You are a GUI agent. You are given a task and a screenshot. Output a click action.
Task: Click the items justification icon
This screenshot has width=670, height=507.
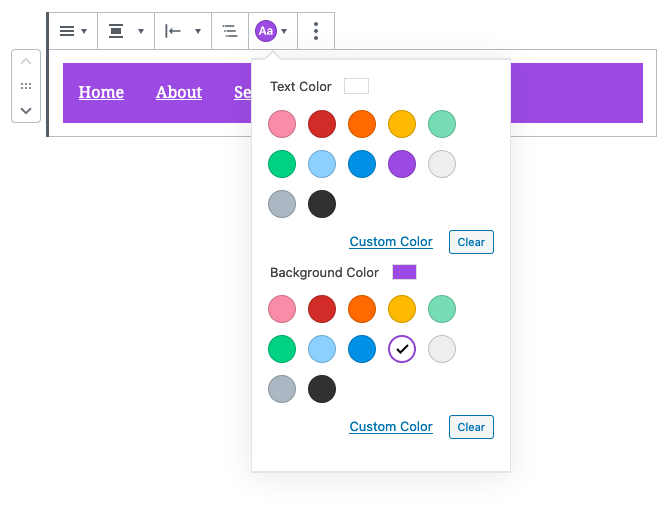point(173,31)
